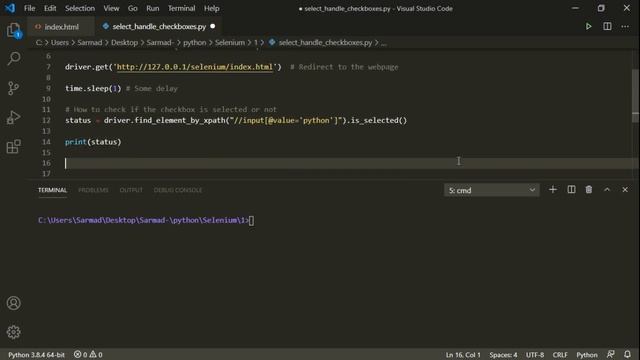Open the Go menu
Viewport: 640px width, 360px height.
pyautogui.click(x=133, y=8)
